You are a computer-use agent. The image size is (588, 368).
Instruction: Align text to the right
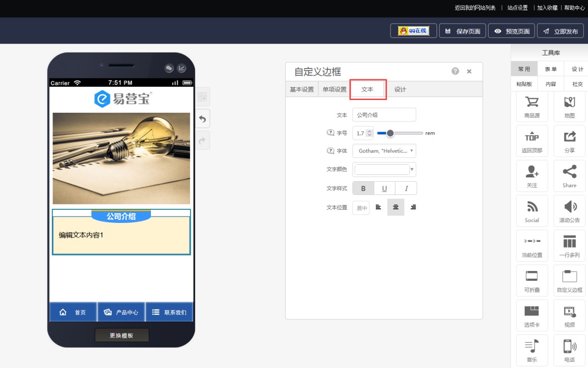414,207
